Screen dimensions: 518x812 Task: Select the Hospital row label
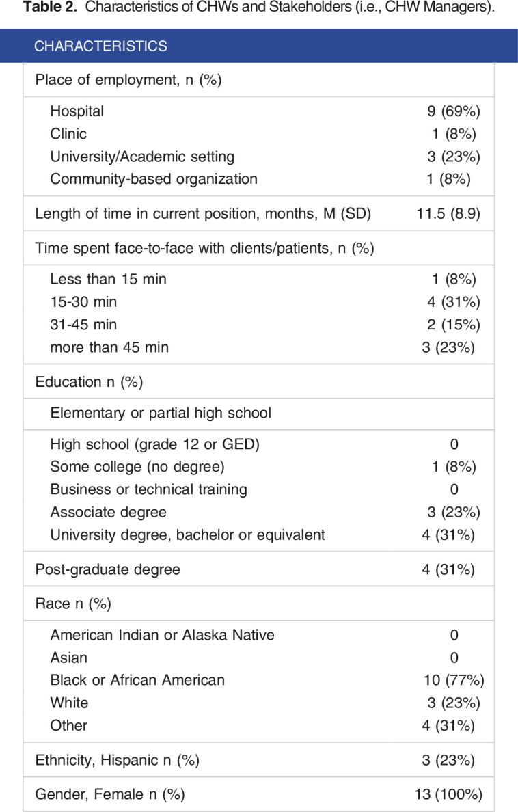(x=77, y=111)
